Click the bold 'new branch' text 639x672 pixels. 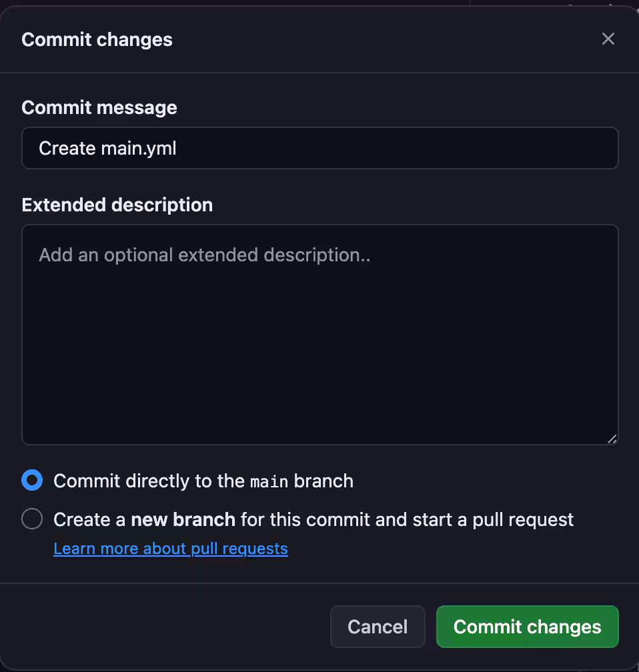(x=183, y=519)
